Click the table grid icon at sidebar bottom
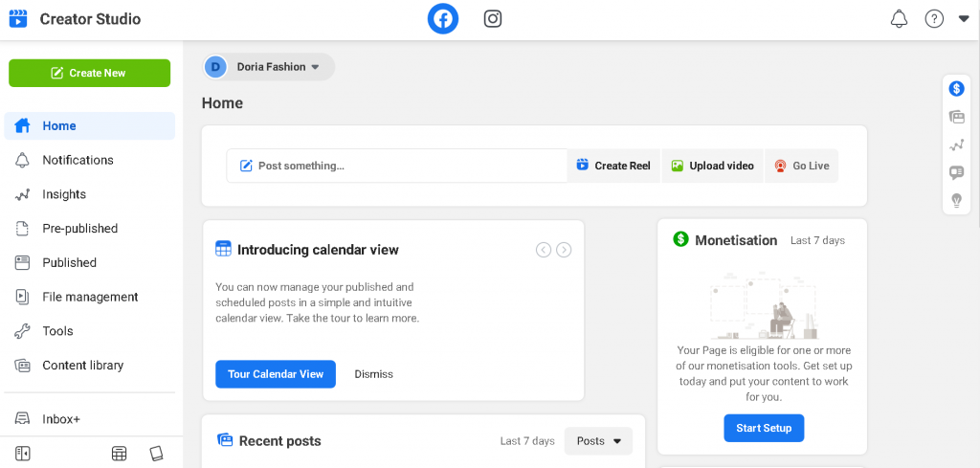The width and height of the screenshot is (980, 468). click(120, 454)
